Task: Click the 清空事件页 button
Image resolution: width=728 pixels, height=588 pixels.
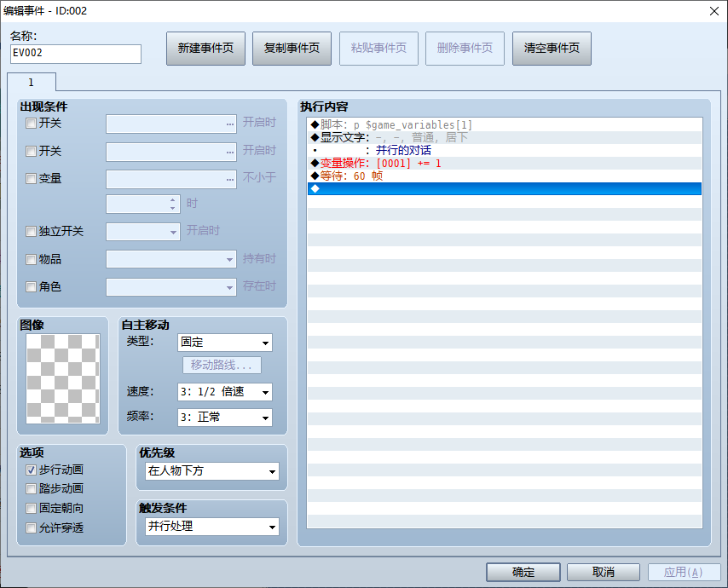Action: 552,49
